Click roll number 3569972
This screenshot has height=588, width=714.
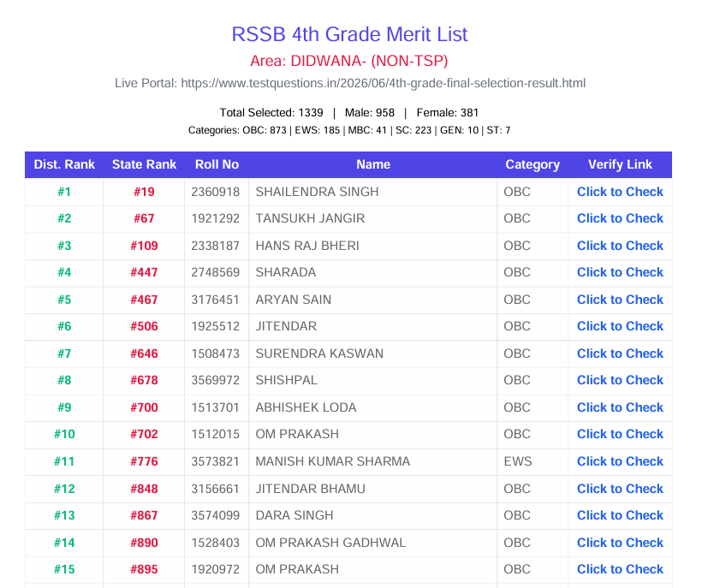click(x=216, y=380)
